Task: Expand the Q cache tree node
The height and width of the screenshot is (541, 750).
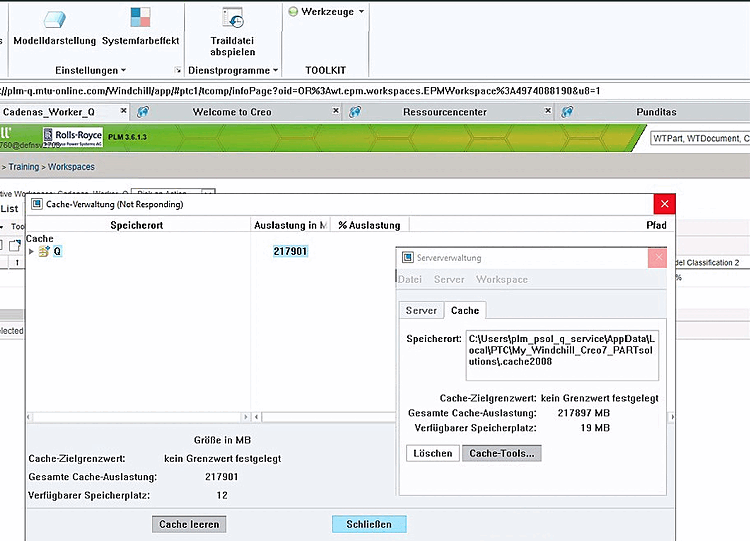Action: (31, 251)
